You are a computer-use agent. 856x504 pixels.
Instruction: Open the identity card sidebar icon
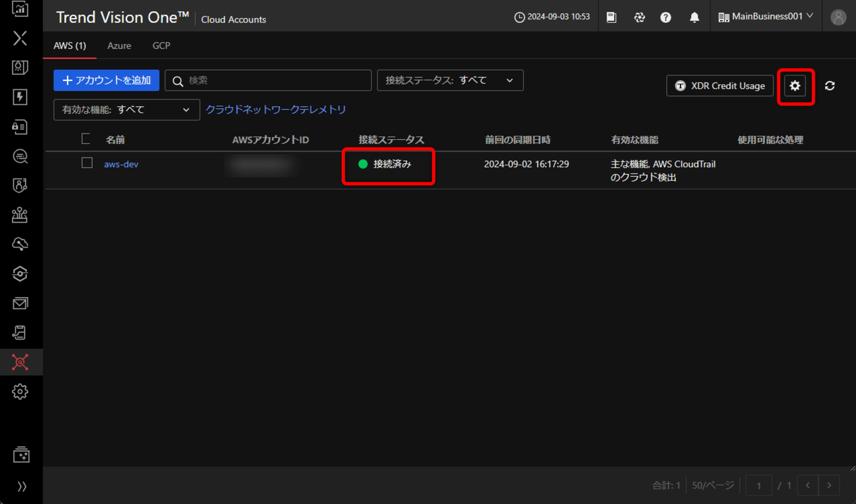(20, 127)
